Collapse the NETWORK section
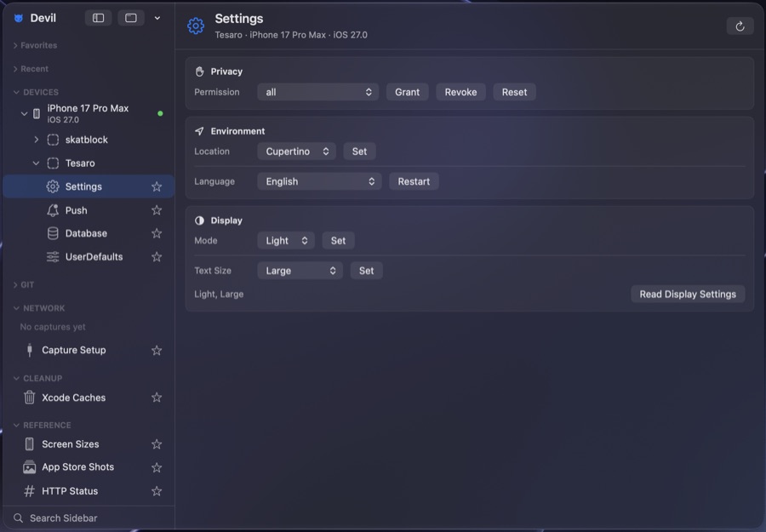Screen dimensions: 766x532 tap(16, 308)
